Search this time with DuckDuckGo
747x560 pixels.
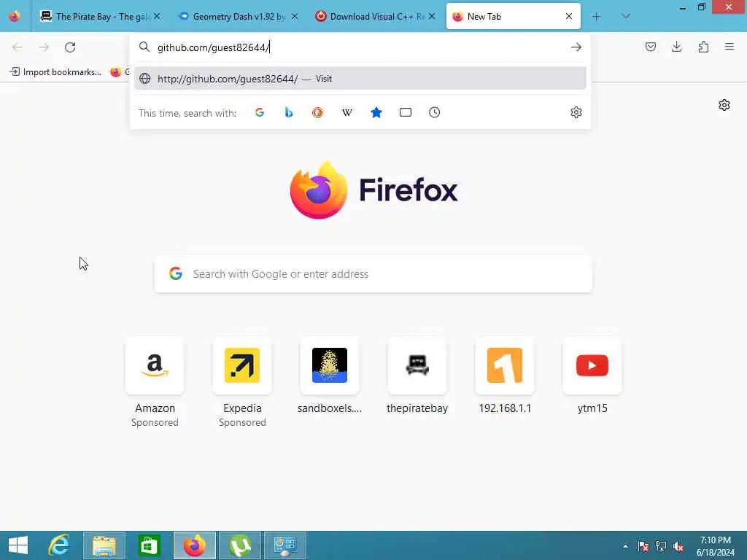click(x=318, y=112)
